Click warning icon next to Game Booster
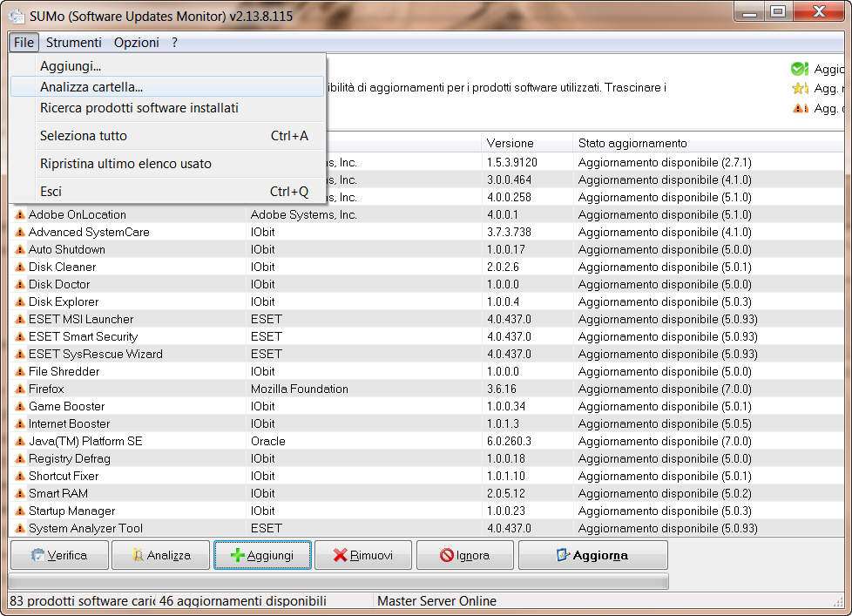Screen dimensions: 852x616 coord(20,406)
